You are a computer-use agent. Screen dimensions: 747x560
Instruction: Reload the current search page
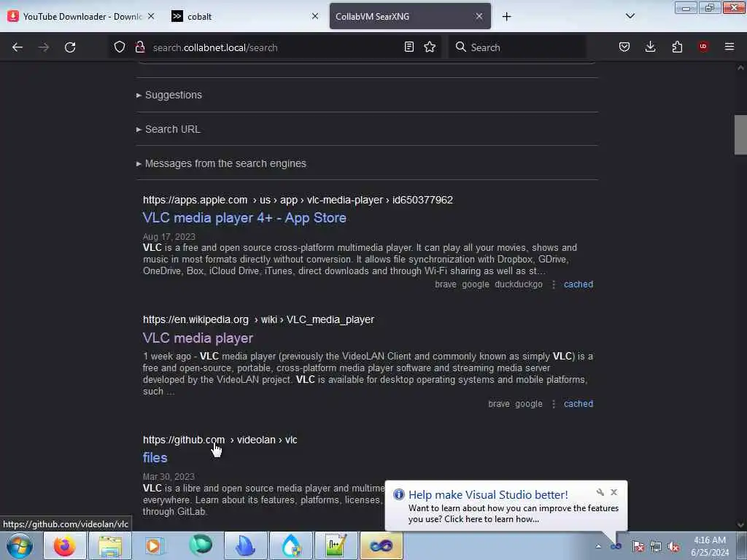(x=70, y=47)
